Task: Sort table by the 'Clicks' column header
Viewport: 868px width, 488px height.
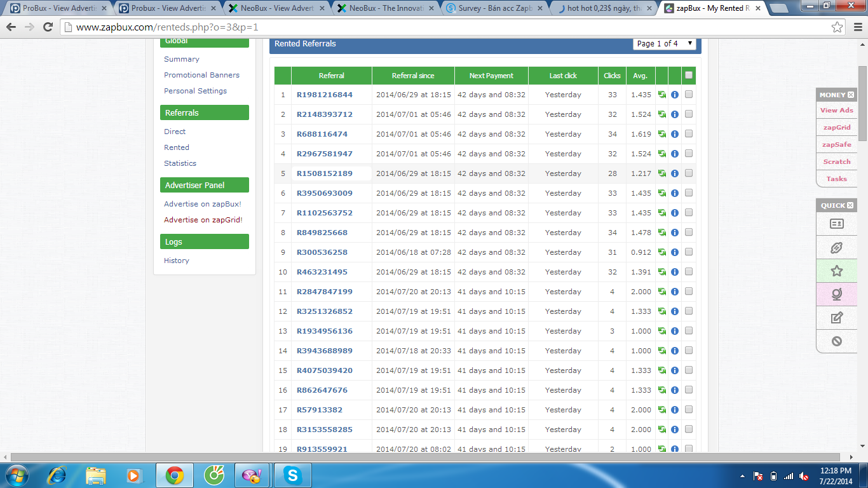Action: tap(612, 76)
